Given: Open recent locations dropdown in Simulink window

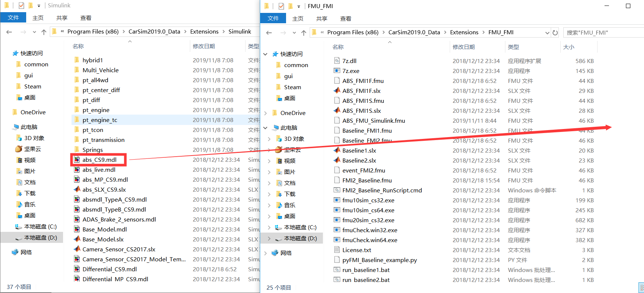Looking at the screenshot, I should (34, 32).
